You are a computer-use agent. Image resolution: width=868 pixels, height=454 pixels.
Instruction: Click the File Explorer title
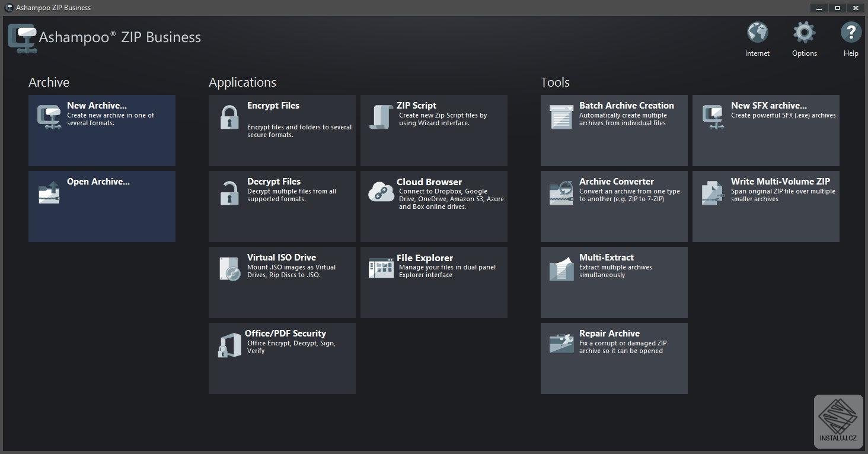425,258
